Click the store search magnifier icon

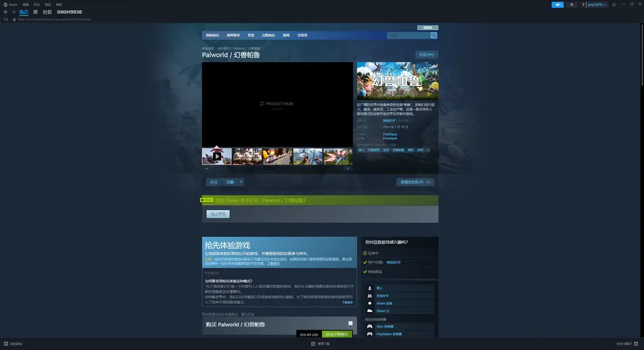tap(434, 35)
